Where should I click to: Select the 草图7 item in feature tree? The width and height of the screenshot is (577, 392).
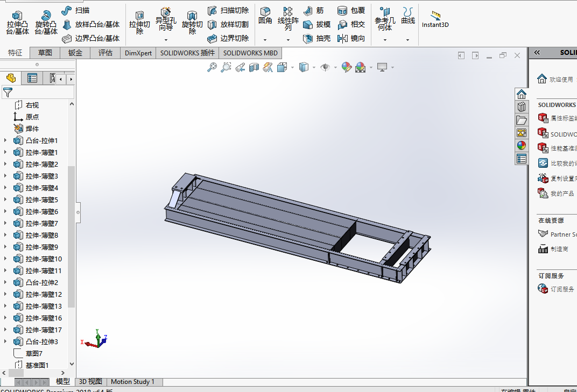click(x=28, y=353)
